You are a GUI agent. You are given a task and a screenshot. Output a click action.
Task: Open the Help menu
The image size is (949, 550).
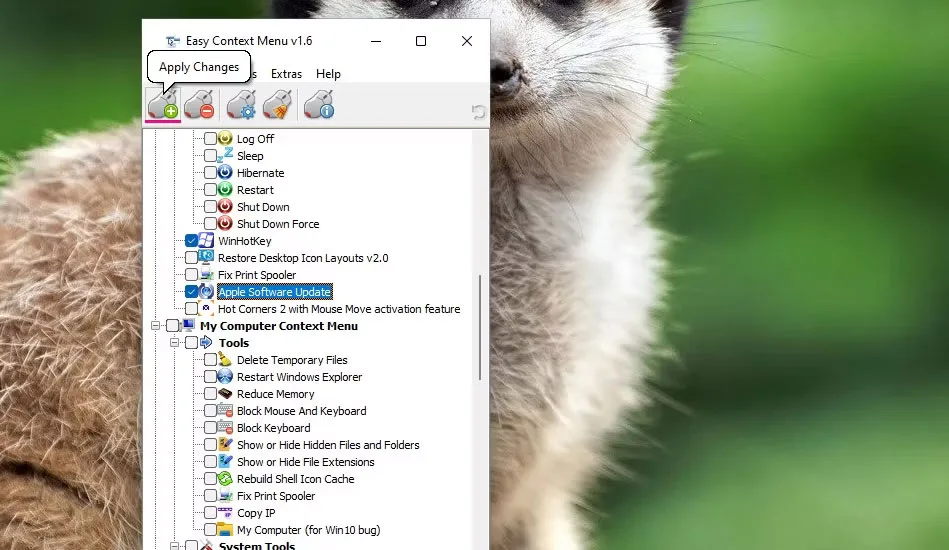click(328, 74)
